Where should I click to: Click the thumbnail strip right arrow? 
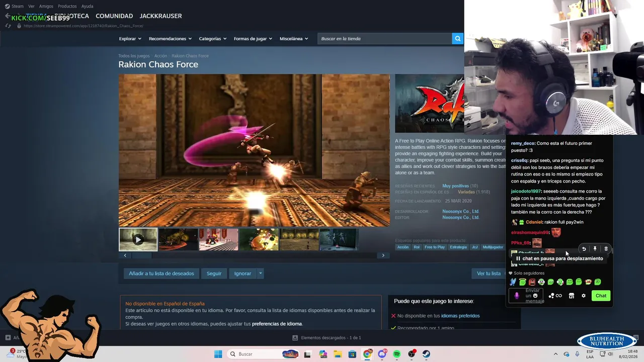[383, 255]
